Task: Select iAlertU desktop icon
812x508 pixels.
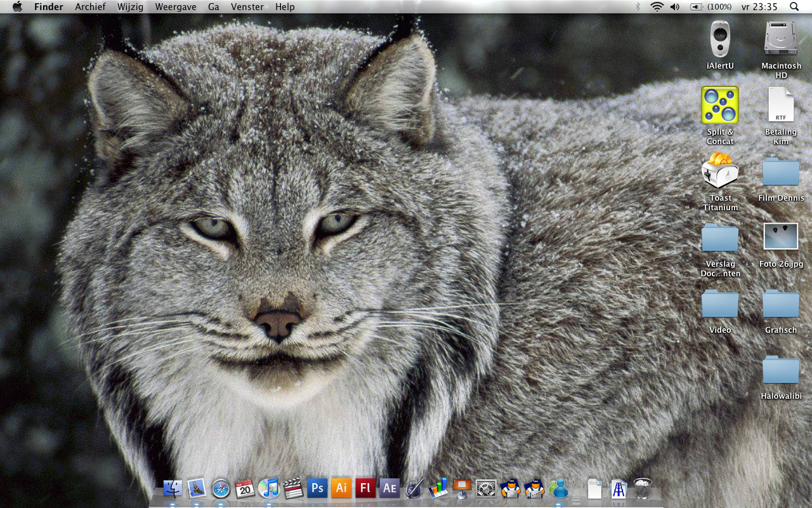Action: point(720,45)
